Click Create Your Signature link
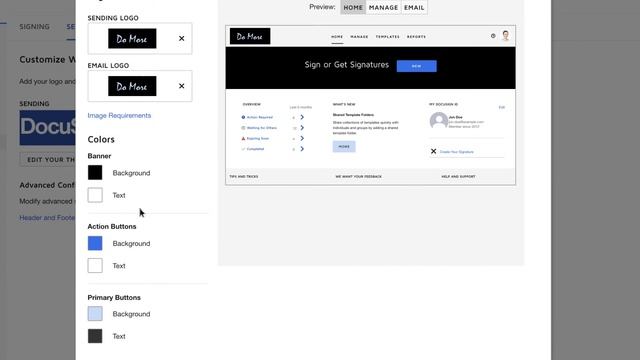Screen dimensions: 640x360 pyautogui.click(x=457, y=152)
